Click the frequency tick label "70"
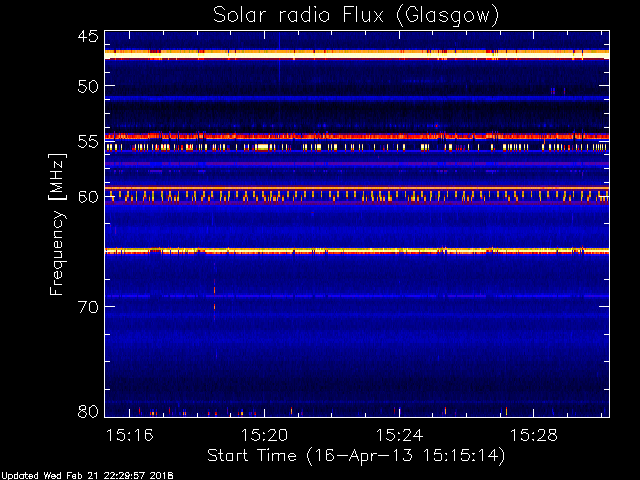640x480 pixels. point(88,307)
